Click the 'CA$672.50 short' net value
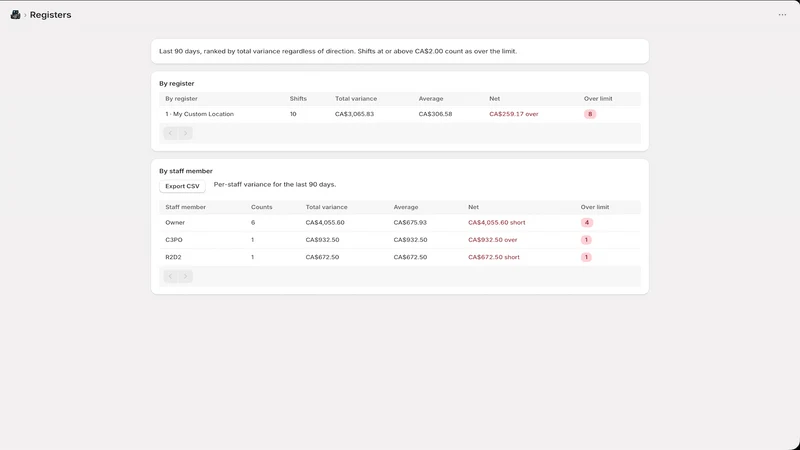The width and height of the screenshot is (800, 450). tap(494, 257)
